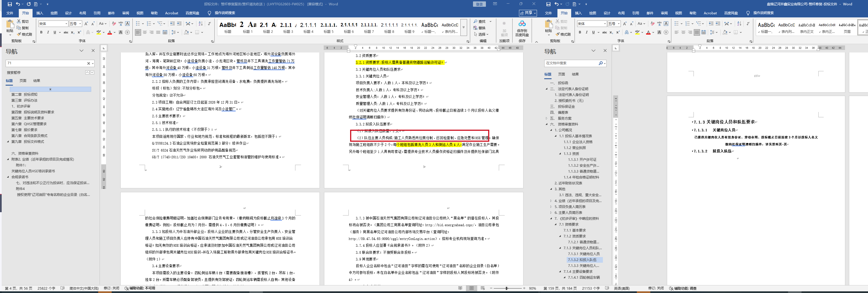Screen dimensions: 868x293
Task: Toggle superscript in left window ribbon
Action: [79, 32]
